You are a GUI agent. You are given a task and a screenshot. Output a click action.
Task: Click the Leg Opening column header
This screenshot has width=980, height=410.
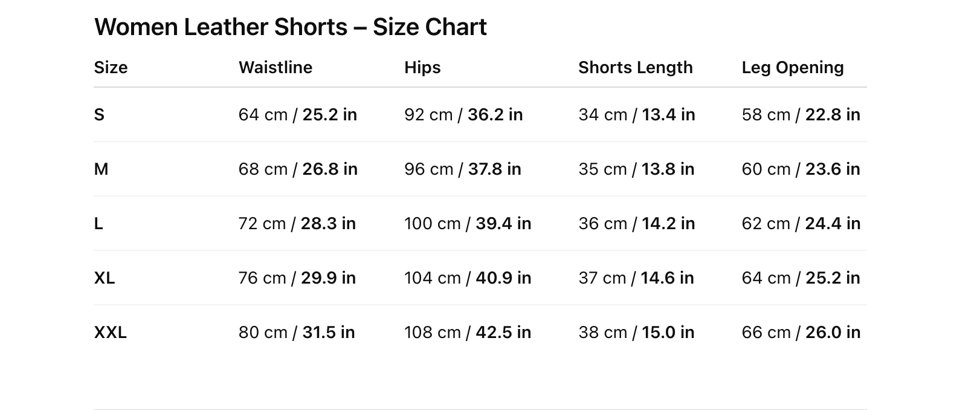[x=792, y=67]
